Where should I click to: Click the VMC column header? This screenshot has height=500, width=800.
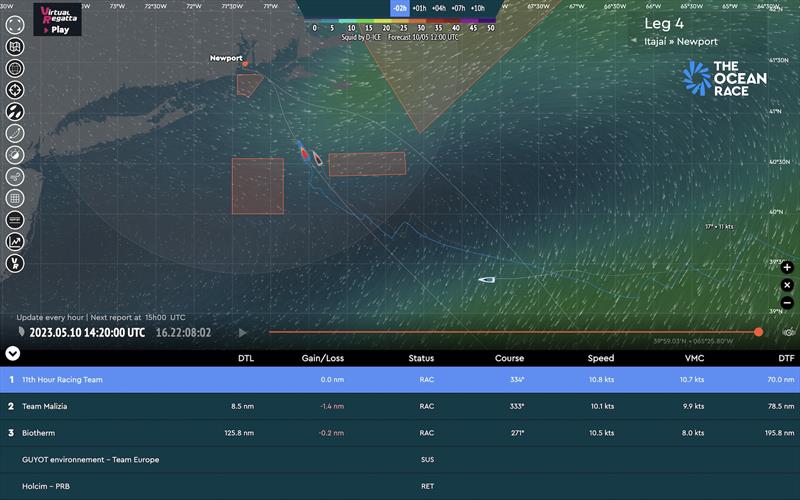[694, 358]
